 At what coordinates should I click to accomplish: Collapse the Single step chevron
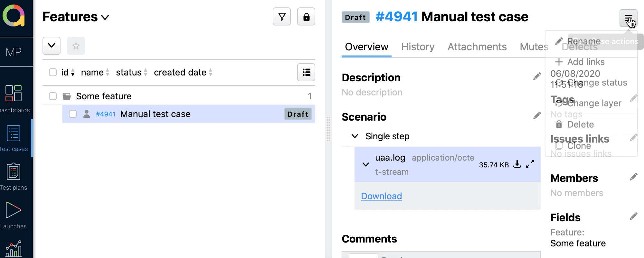[355, 136]
